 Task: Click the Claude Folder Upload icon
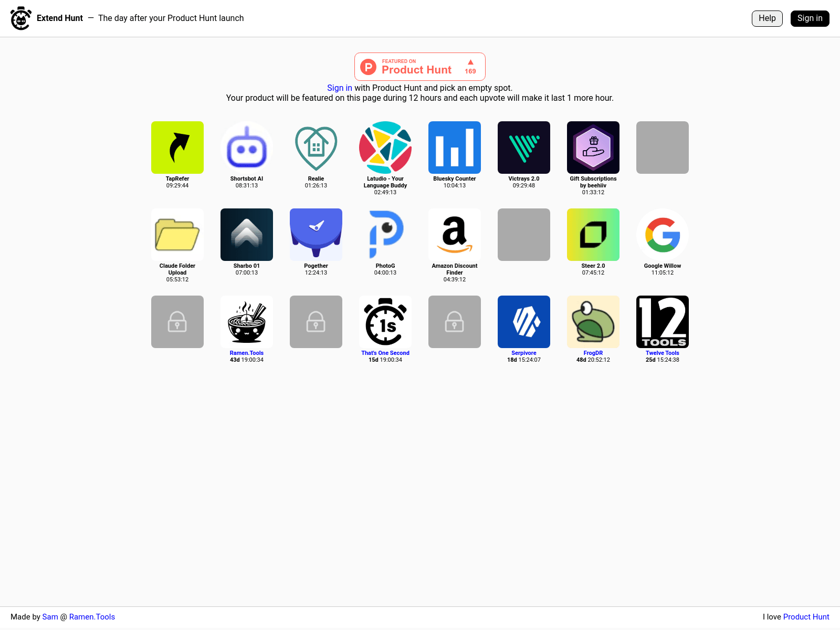[x=177, y=235]
